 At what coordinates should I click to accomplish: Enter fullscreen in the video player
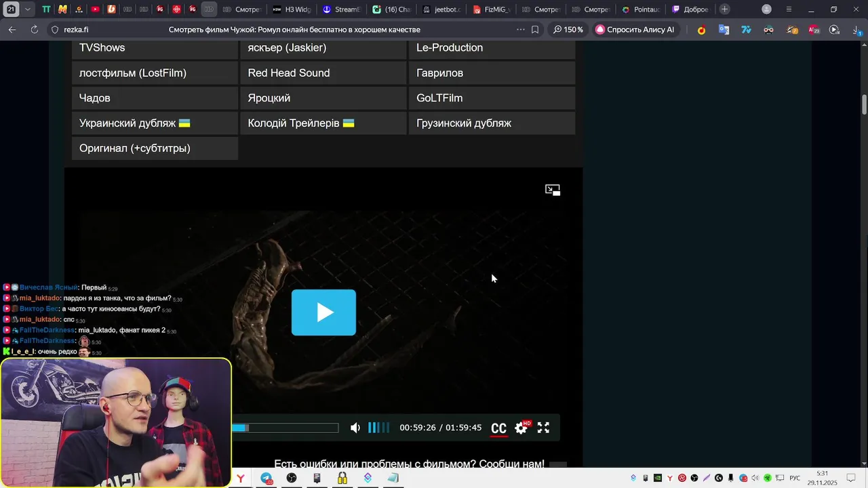pyautogui.click(x=543, y=428)
